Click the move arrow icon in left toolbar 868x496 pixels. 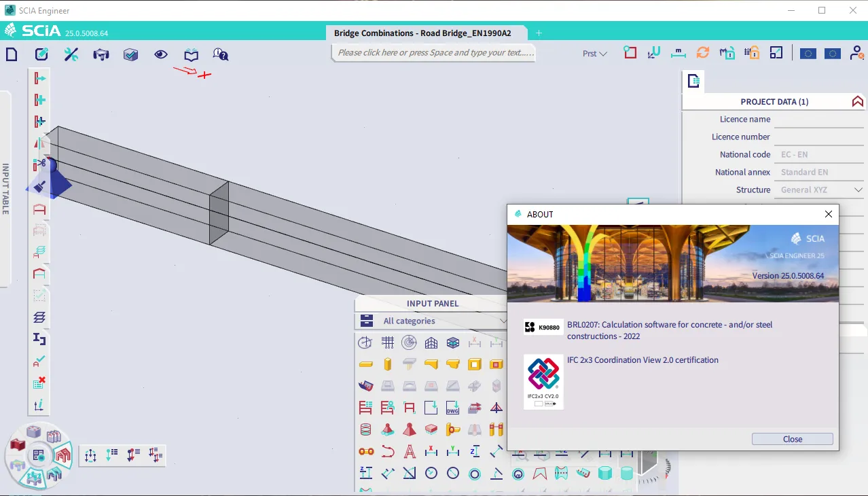(40, 78)
